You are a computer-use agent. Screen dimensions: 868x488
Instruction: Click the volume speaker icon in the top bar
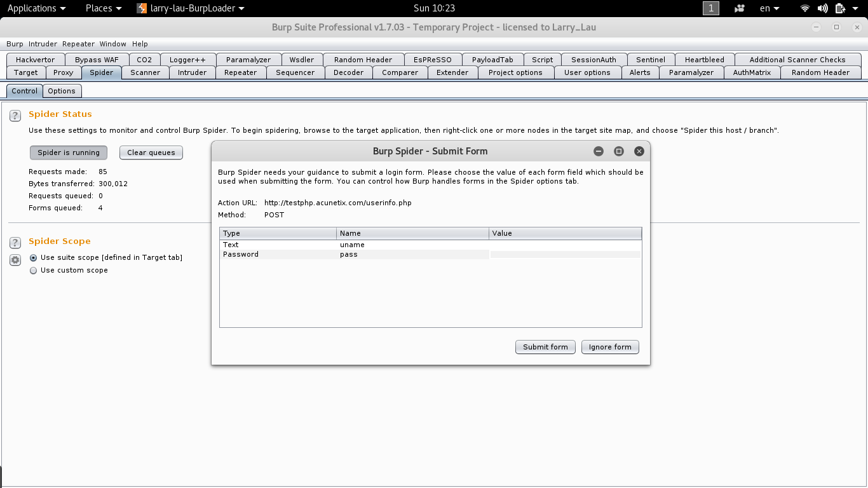pos(823,8)
